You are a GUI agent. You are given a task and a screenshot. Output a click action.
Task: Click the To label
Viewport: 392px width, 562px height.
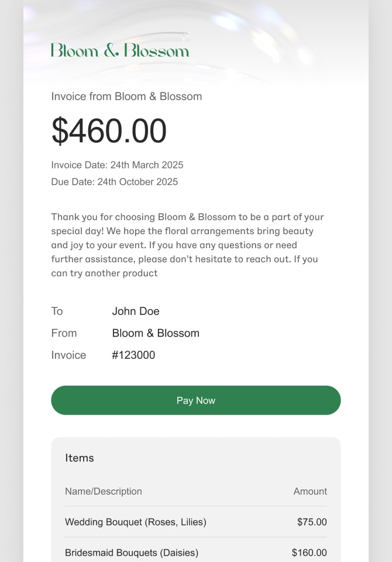pos(57,311)
